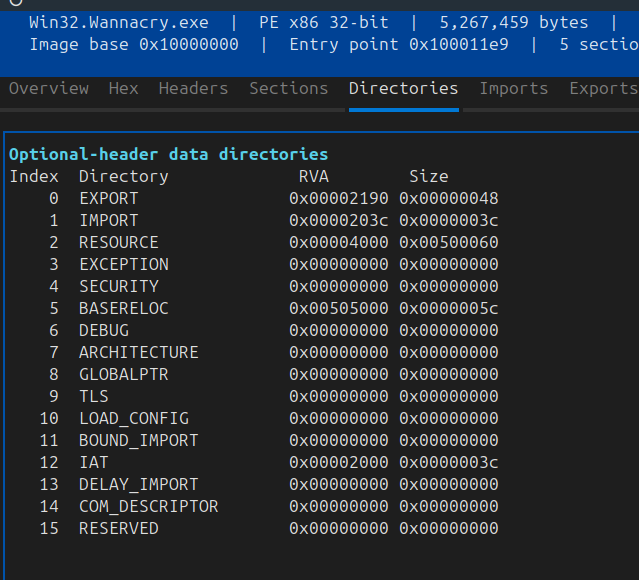Viewport: 639px width, 580px height.
Task: Switch to the Sections tab
Action: point(289,88)
